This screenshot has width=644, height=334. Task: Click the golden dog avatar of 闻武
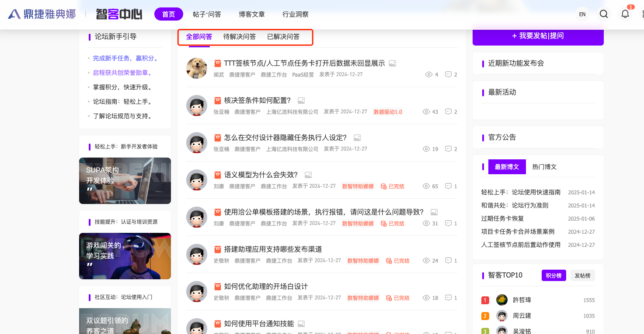coord(197,68)
